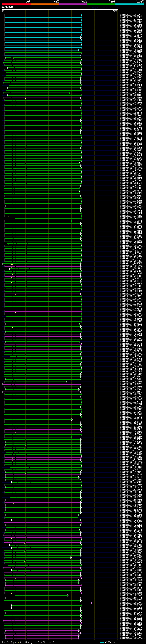Select UniRef100_B1FV30 hit label
The height and width of the screenshot is (644, 146).
click(131, 615)
